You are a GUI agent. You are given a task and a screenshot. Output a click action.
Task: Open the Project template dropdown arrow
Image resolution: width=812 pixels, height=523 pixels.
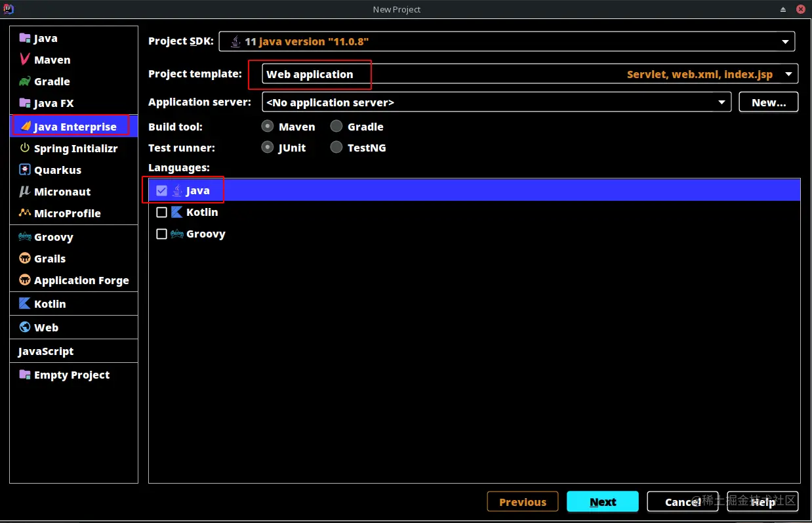coord(788,73)
